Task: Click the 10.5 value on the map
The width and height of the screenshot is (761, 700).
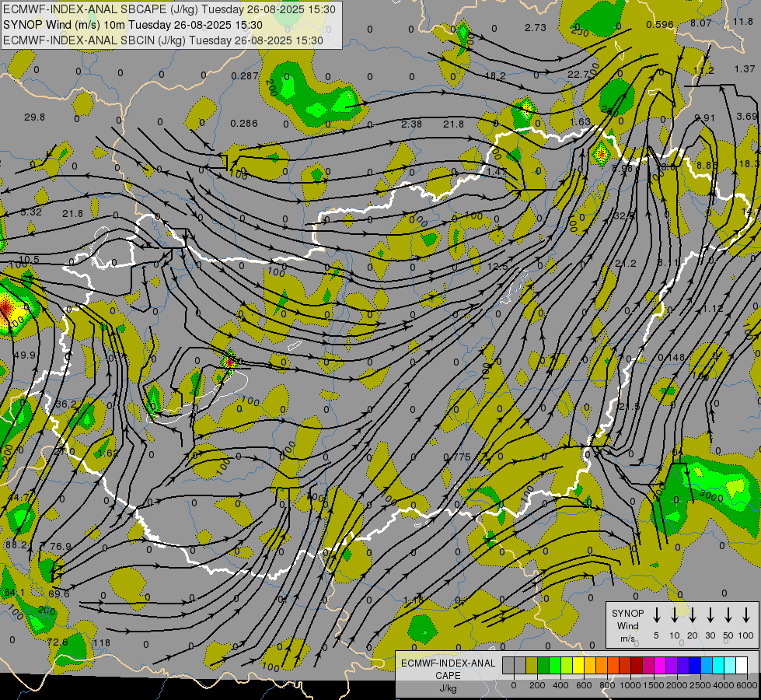Action: (x=29, y=260)
